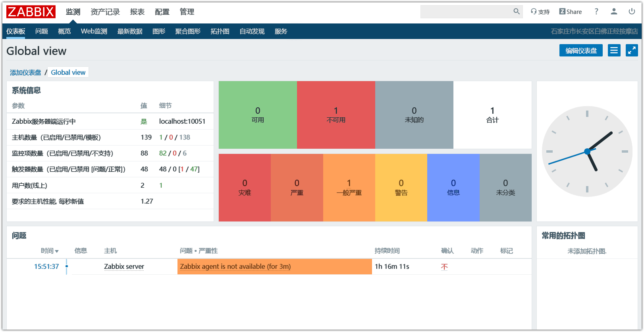Open the 支持 support link
This screenshot has width=644, height=332.
540,12
